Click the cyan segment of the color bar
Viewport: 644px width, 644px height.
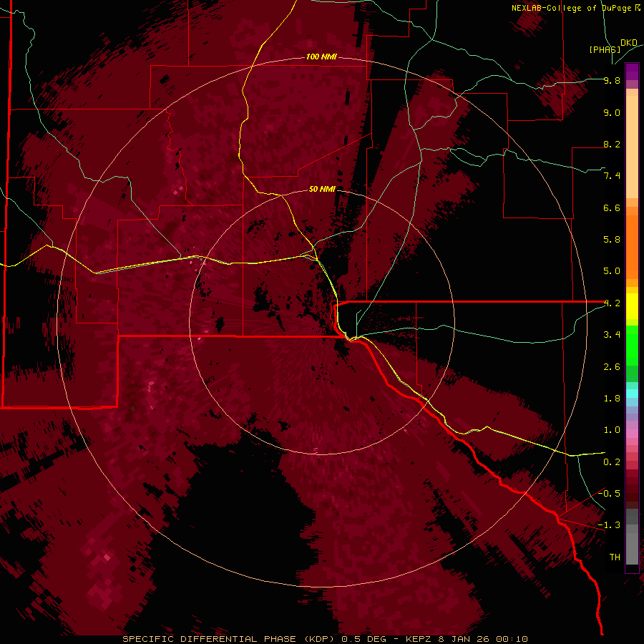pos(632,394)
